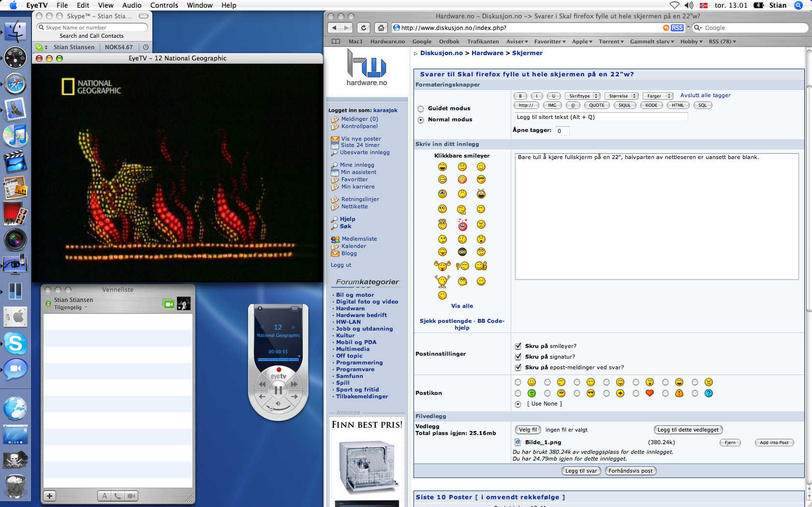Expand the Gammelt slarv bookmarks folder

[x=652, y=42]
